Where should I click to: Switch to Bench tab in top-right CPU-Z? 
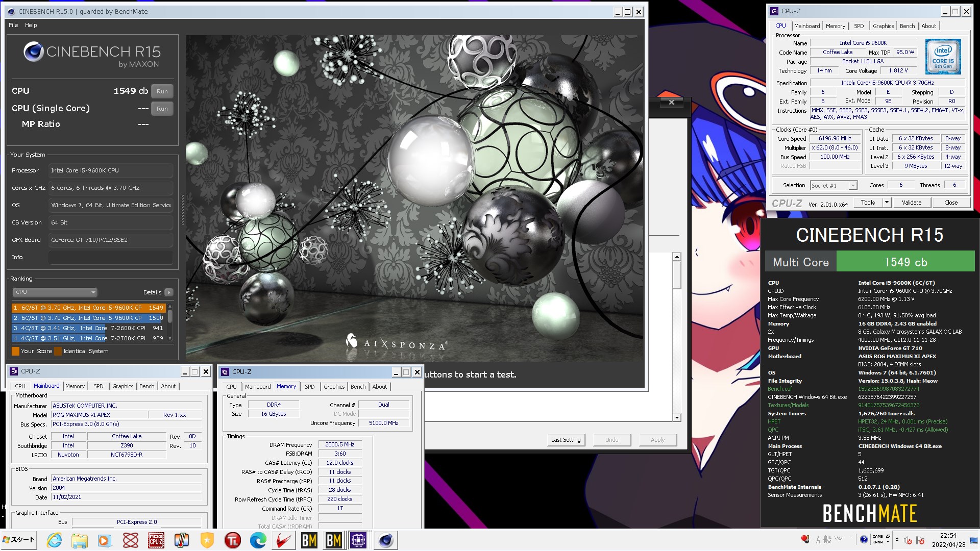point(907,26)
